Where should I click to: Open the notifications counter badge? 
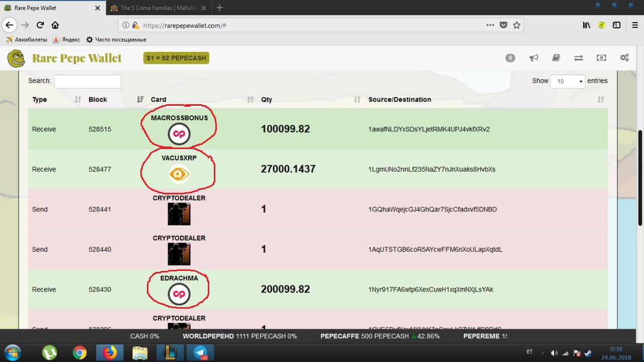pos(510,58)
